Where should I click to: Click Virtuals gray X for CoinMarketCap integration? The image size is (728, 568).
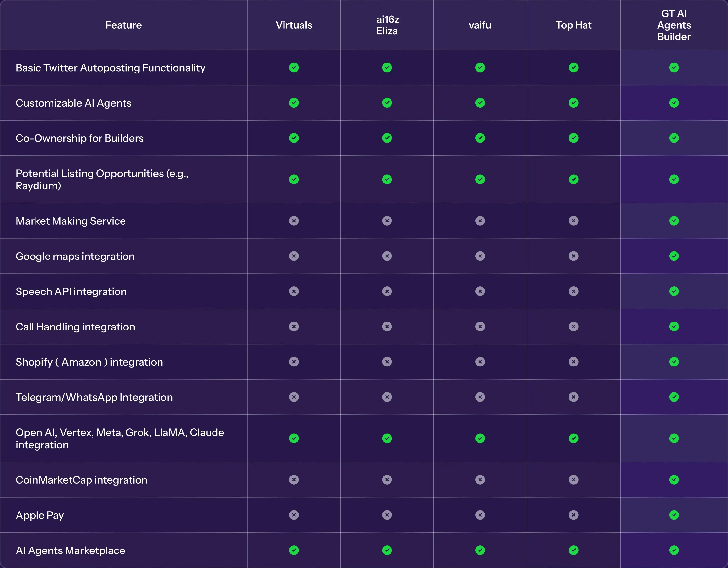(294, 480)
